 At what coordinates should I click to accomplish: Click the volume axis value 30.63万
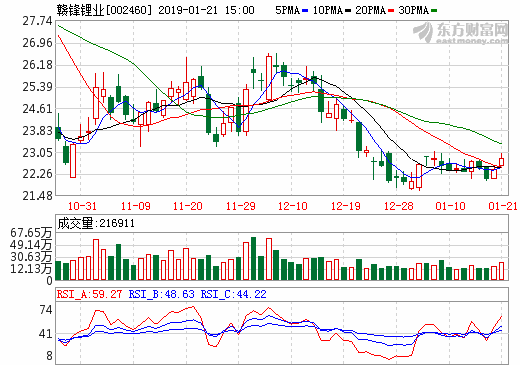[31, 257]
